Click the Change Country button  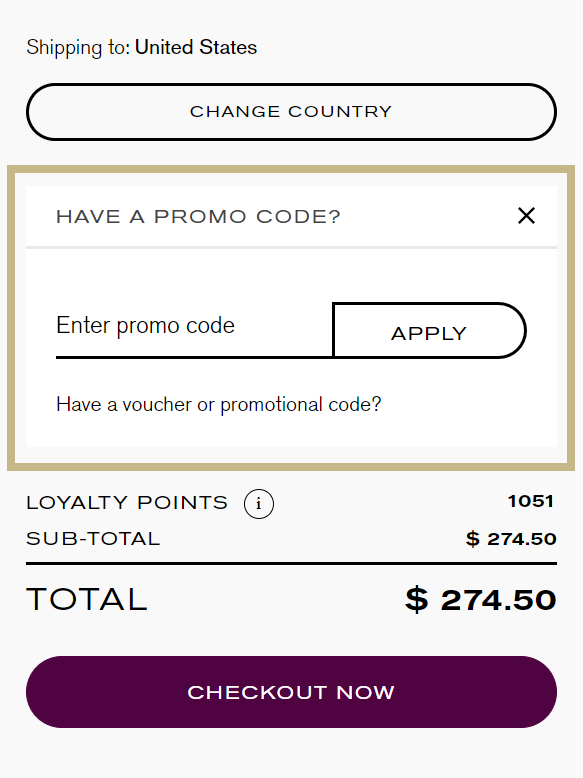pos(291,112)
